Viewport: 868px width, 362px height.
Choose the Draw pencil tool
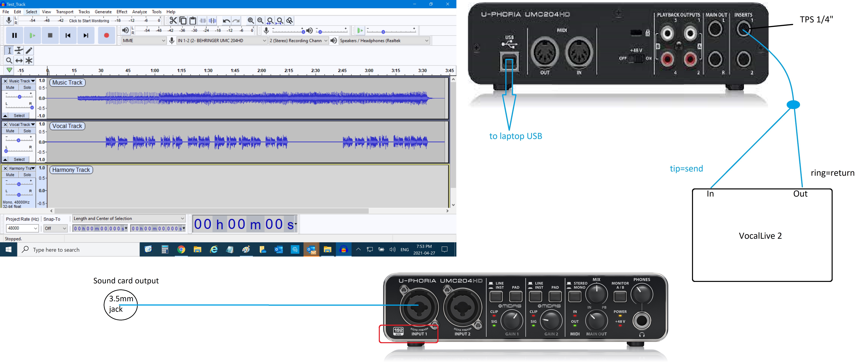tap(29, 50)
